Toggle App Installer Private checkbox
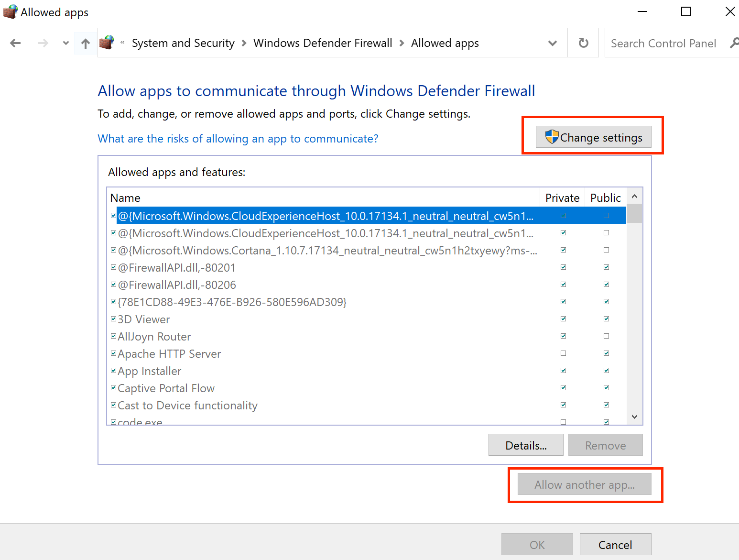Screen dimensions: 739x560 (x=563, y=371)
